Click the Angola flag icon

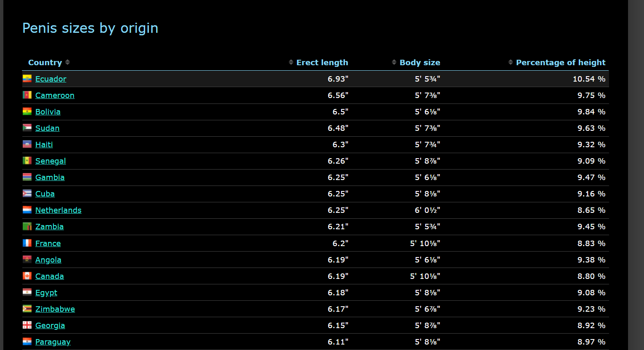pos(27,259)
